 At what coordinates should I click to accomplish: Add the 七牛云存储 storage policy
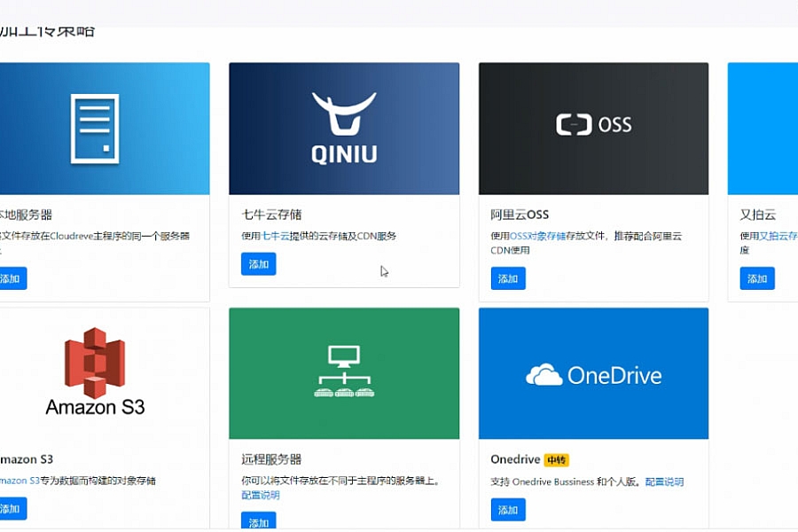click(x=259, y=264)
